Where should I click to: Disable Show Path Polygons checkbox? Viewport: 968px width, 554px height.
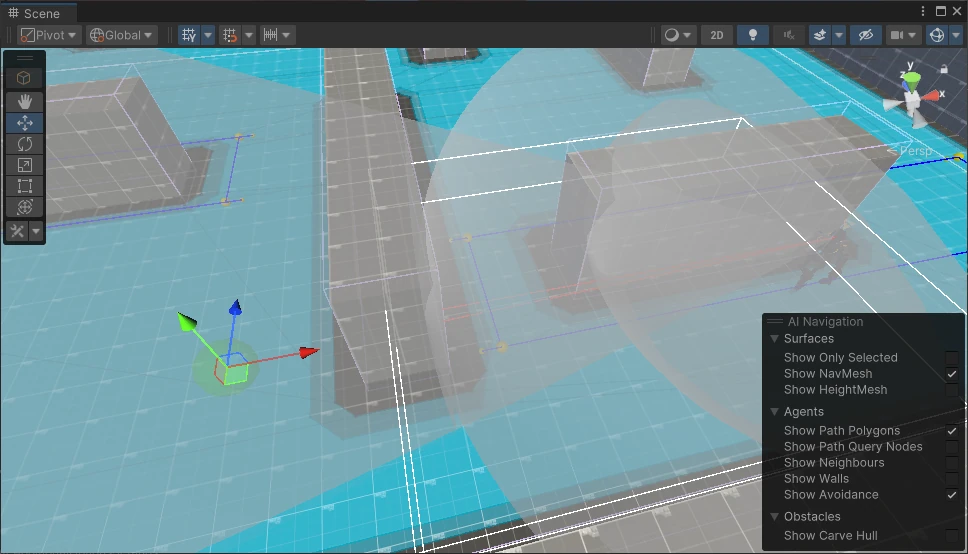[952, 430]
